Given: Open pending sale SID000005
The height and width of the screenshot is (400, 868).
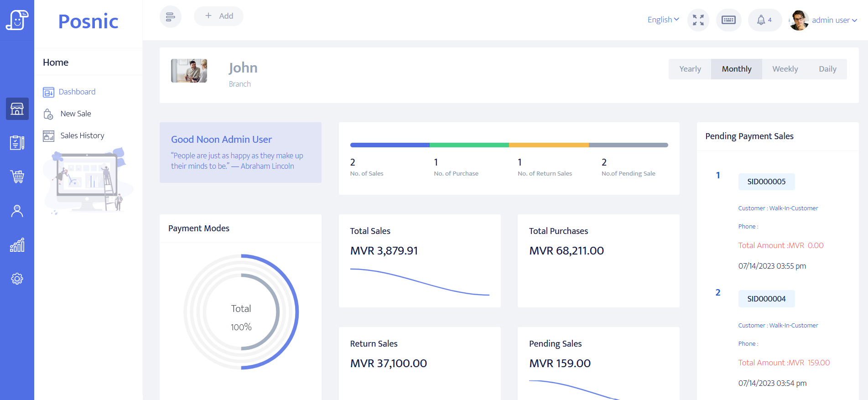Looking at the screenshot, I should [766, 182].
